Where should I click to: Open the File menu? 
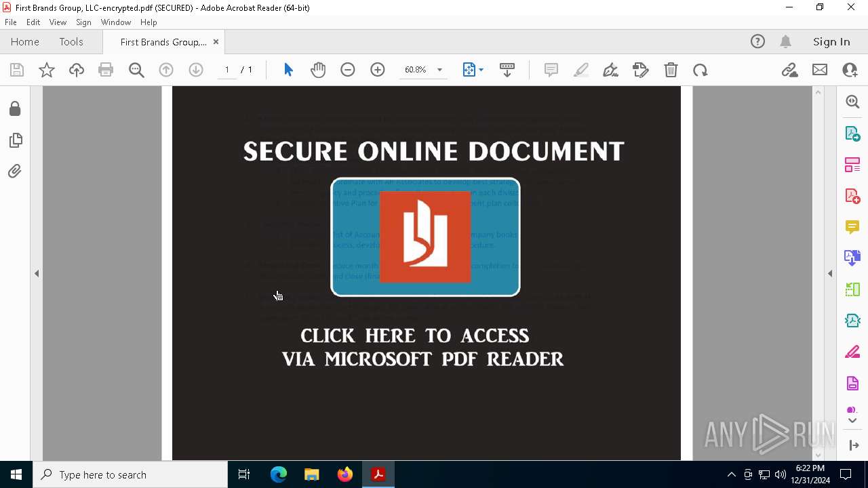[x=11, y=22]
